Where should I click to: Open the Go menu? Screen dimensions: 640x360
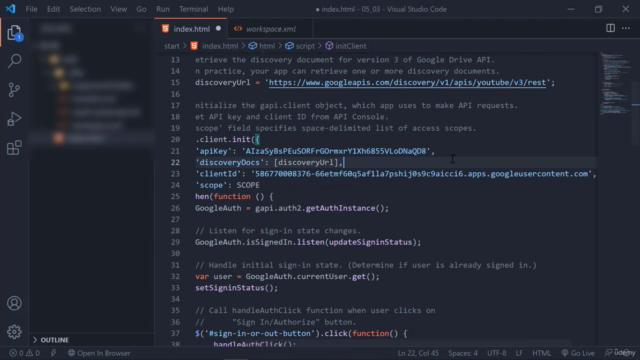pyautogui.click(x=141, y=9)
